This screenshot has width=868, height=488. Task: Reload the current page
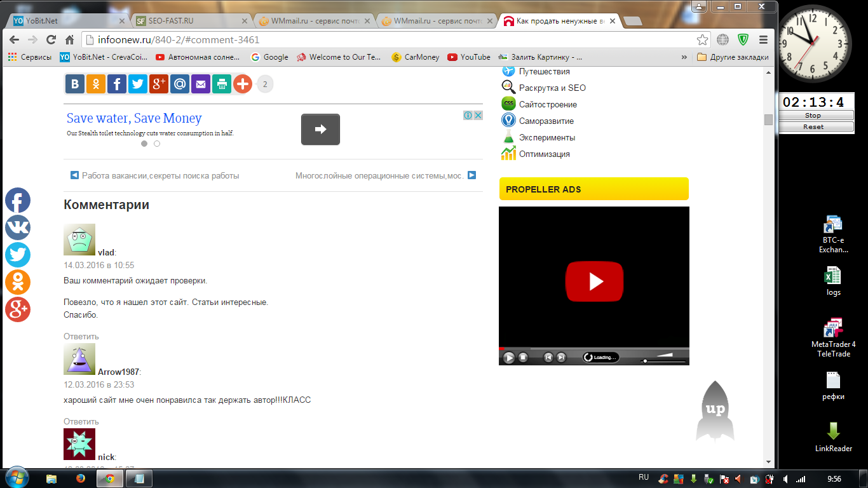51,39
